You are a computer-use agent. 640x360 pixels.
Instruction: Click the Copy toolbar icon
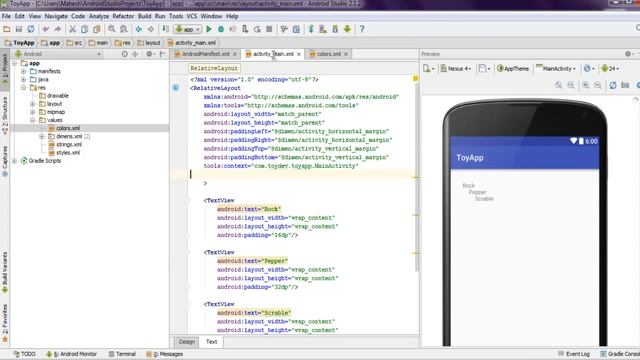tap(84, 29)
